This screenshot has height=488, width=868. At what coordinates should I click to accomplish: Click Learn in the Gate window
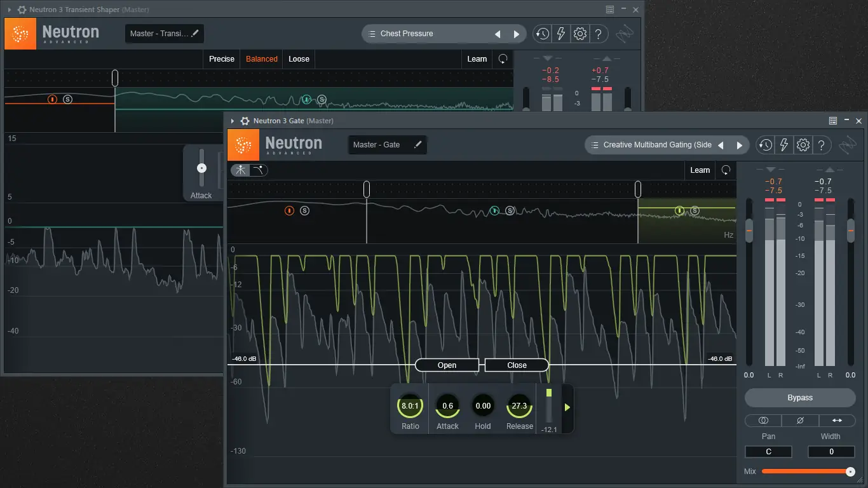click(700, 170)
